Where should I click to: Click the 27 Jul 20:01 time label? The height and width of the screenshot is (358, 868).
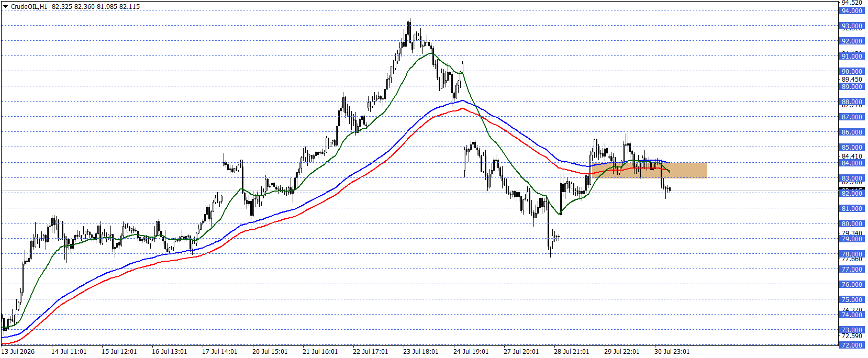click(x=521, y=352)
